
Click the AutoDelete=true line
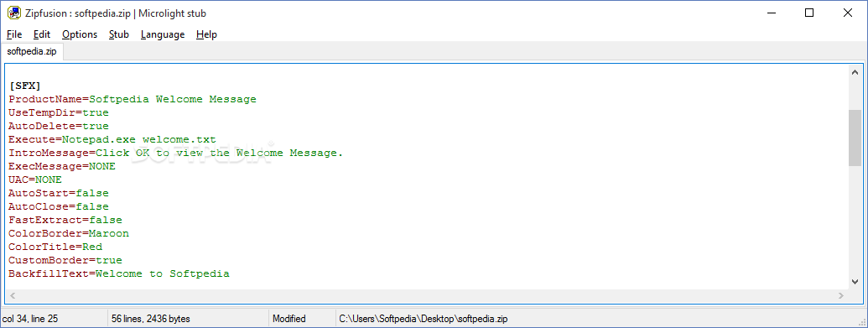pyautogui.click(x=58, y=126)
